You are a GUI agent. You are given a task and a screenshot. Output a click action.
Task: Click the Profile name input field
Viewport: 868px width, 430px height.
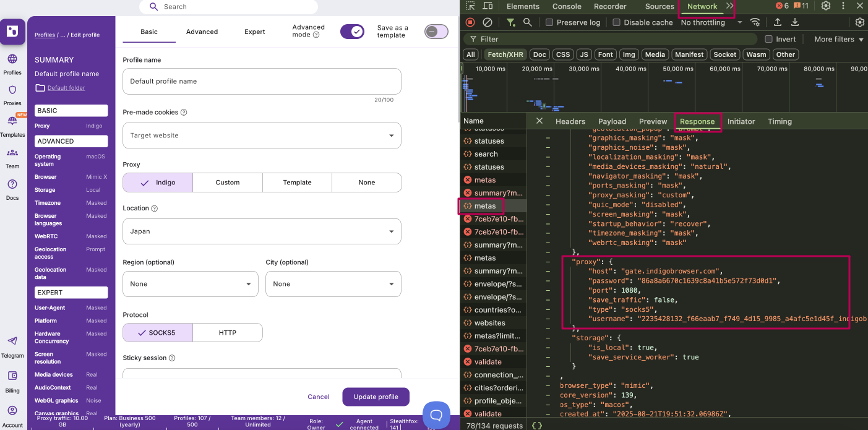point(262,81)
